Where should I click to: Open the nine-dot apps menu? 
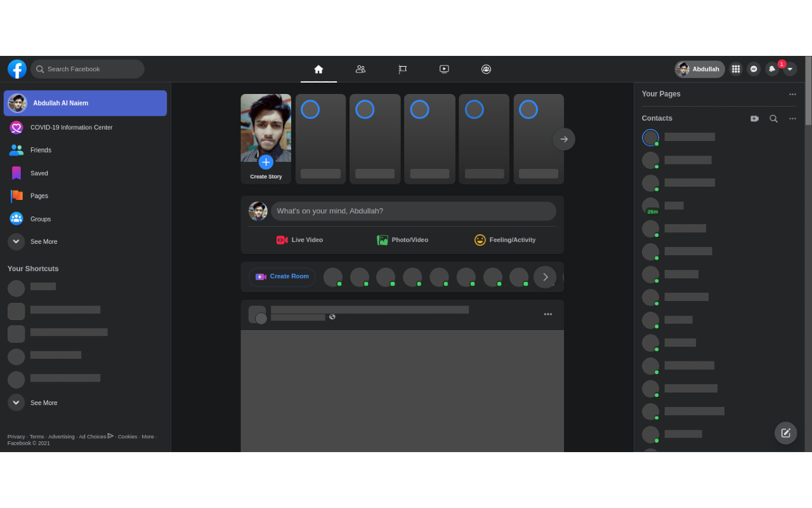736,69
